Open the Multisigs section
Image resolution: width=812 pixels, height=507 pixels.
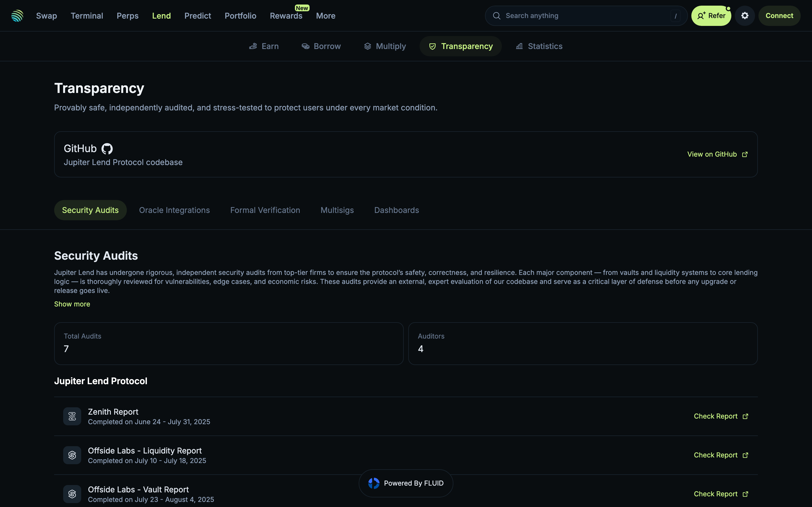coord(337,210)
